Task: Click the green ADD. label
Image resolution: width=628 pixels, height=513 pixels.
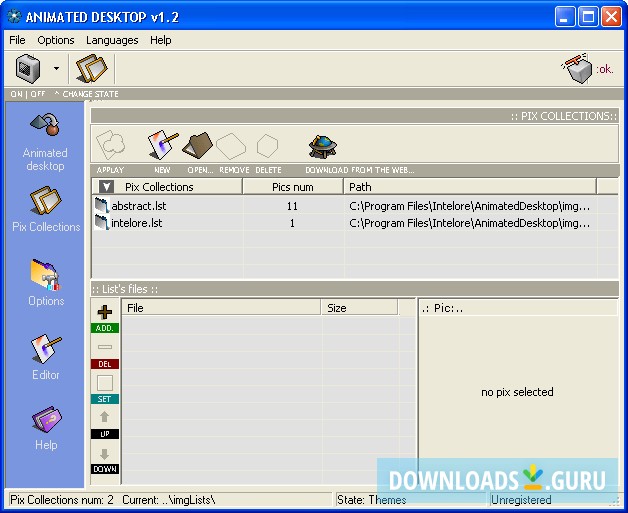Action: click(x=105, y=328)
